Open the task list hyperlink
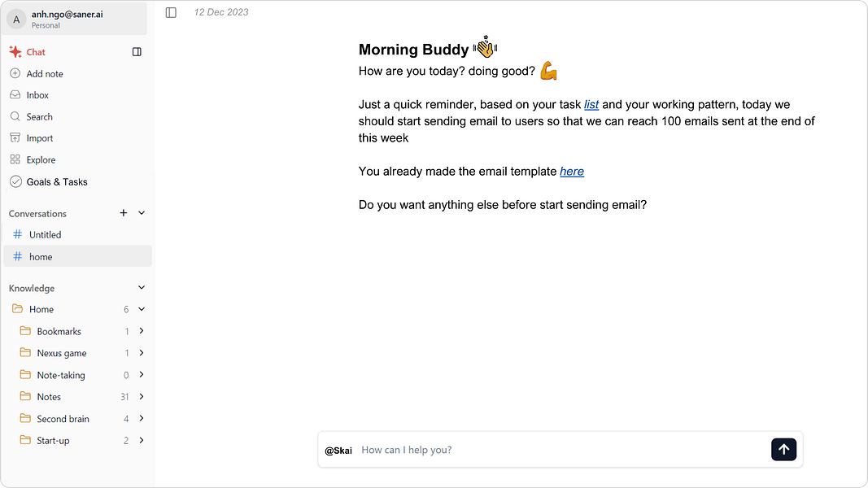 [591, 105]
